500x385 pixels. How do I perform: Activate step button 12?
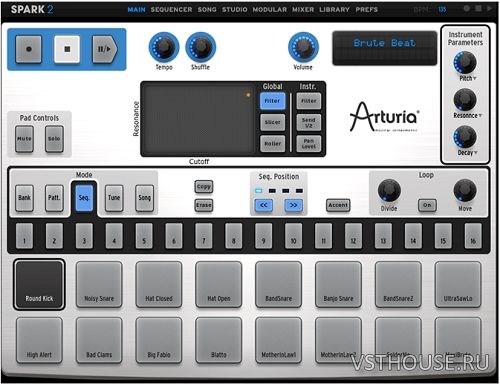click(353, 236)
